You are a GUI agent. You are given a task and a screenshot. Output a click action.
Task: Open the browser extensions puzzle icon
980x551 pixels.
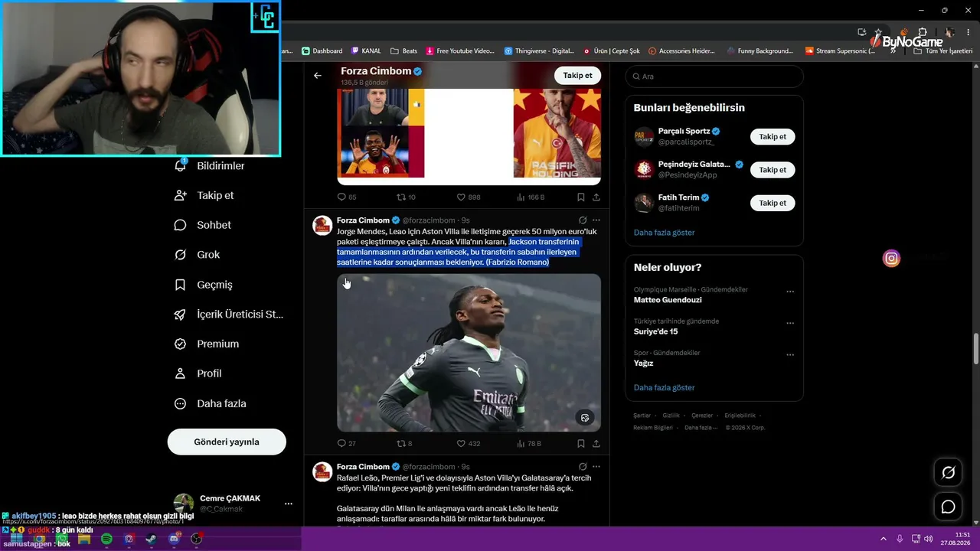923,32
